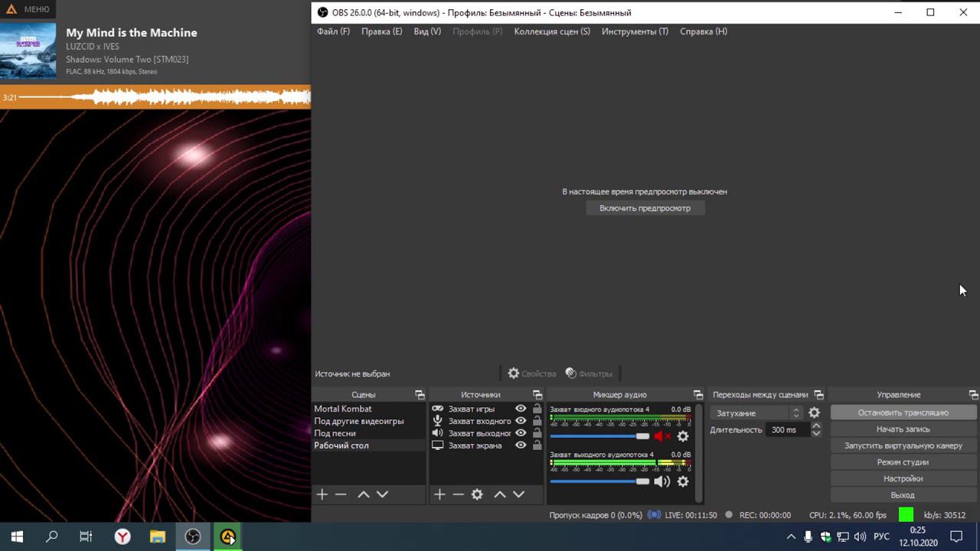Open Справка (H) menu
This screenshot has height=551, width=980.
pos(704,31)
